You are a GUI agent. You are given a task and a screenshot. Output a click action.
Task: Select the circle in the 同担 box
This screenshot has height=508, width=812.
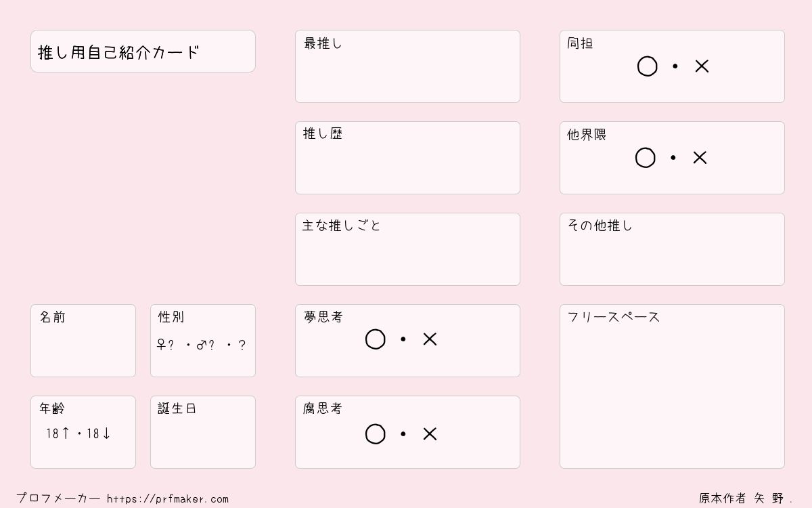(647, 66)
